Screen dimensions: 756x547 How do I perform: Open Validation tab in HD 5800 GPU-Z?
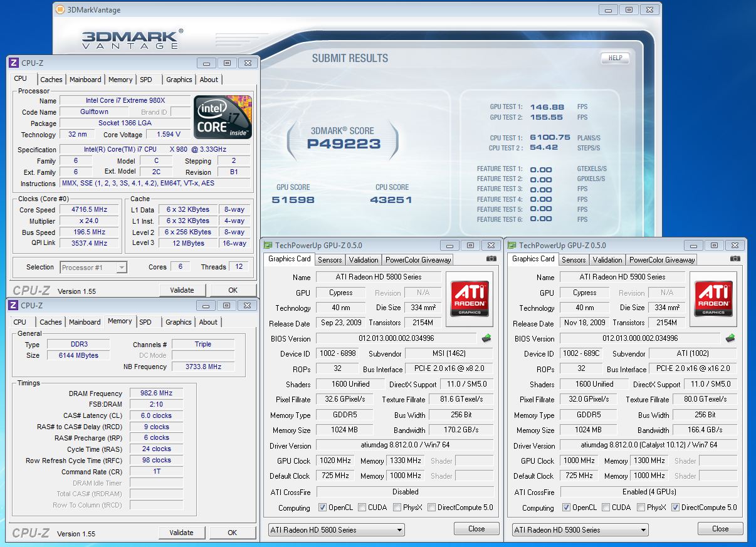point(364,259)
